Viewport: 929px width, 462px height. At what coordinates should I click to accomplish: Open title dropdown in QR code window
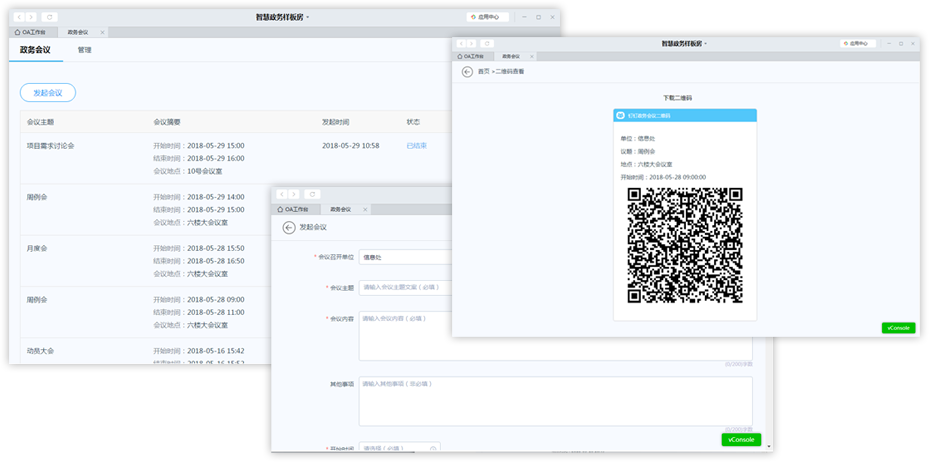click(x=684, y=44)
